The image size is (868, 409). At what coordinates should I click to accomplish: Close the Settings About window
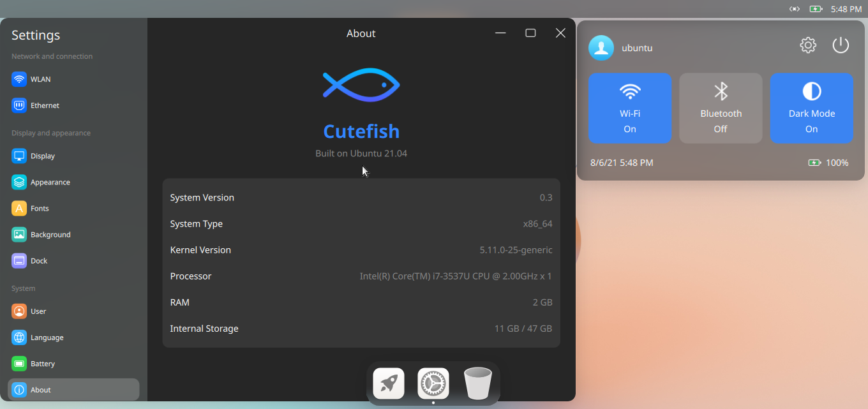coord(560,33)
